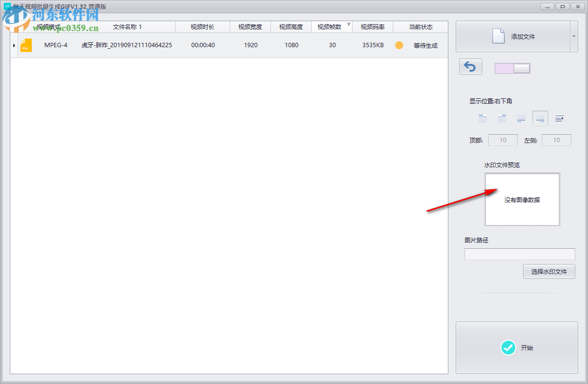The height and width of the screenshot is (384, 588).
Task: Click the 当前状态 column header
Action: [x=421, y=27]
